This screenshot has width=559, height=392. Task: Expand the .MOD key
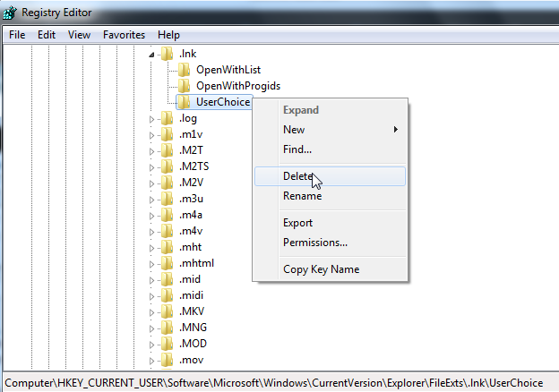pos(151,345)
